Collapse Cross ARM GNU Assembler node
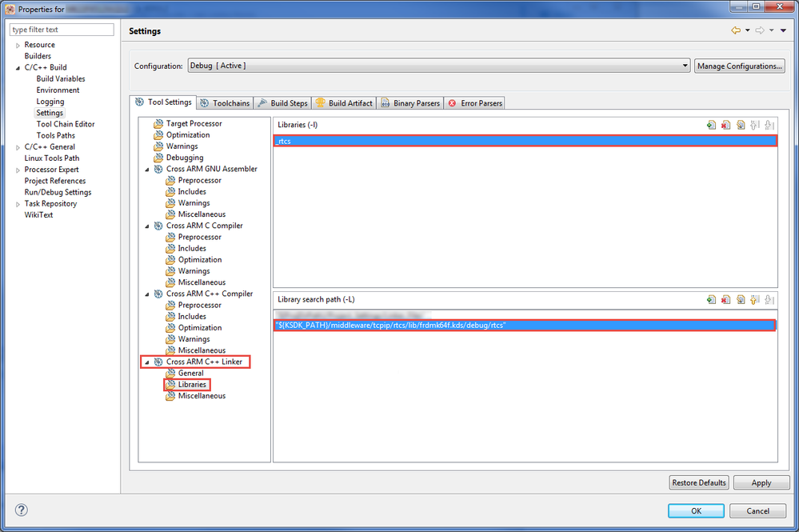 point(147,169)
